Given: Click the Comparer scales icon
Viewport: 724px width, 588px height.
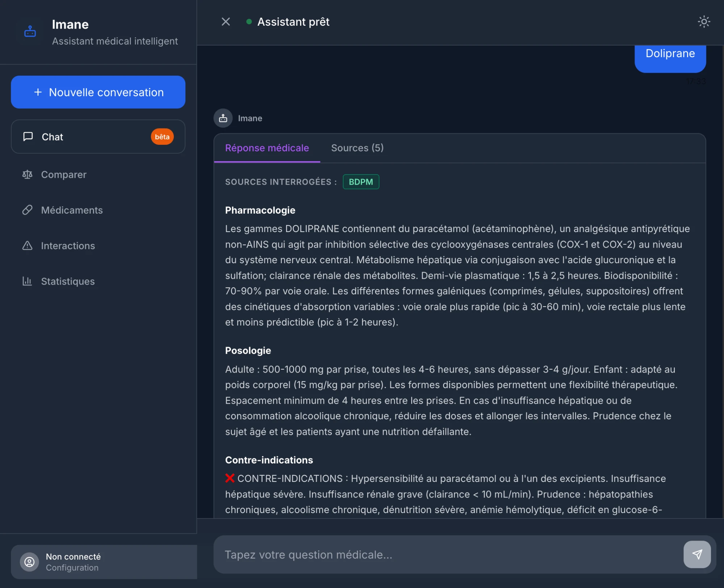Looking at the screenshot, I should 28,175.
